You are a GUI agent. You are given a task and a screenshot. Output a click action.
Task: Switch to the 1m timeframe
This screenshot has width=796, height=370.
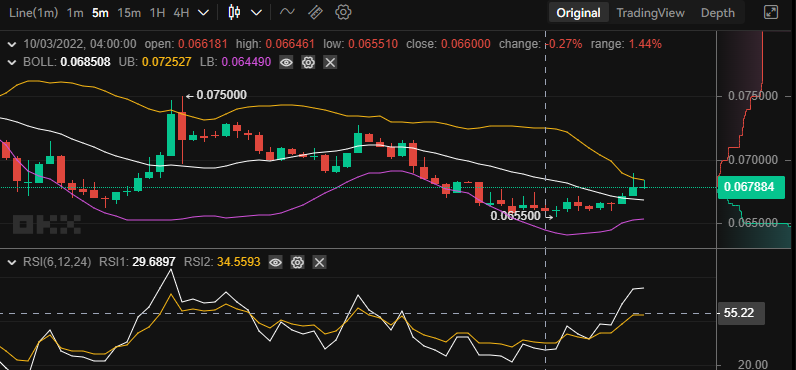pos(75,13)
